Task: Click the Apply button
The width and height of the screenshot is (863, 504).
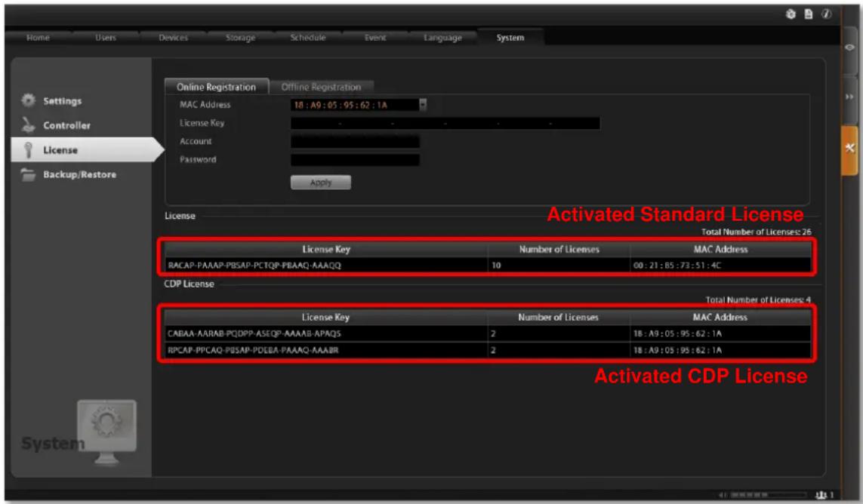Action: (321, 182)
